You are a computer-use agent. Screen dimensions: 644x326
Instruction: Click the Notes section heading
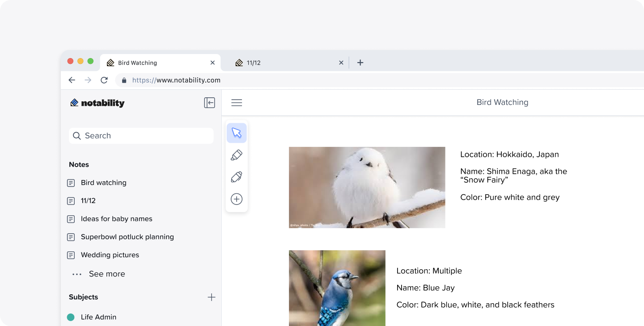click(x=79, y=164)
